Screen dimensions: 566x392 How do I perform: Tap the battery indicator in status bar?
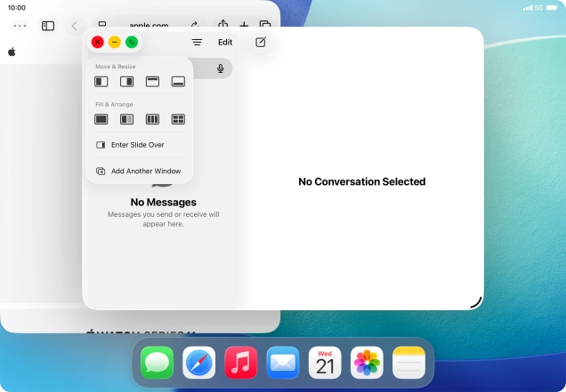click(x=553, y=8)
